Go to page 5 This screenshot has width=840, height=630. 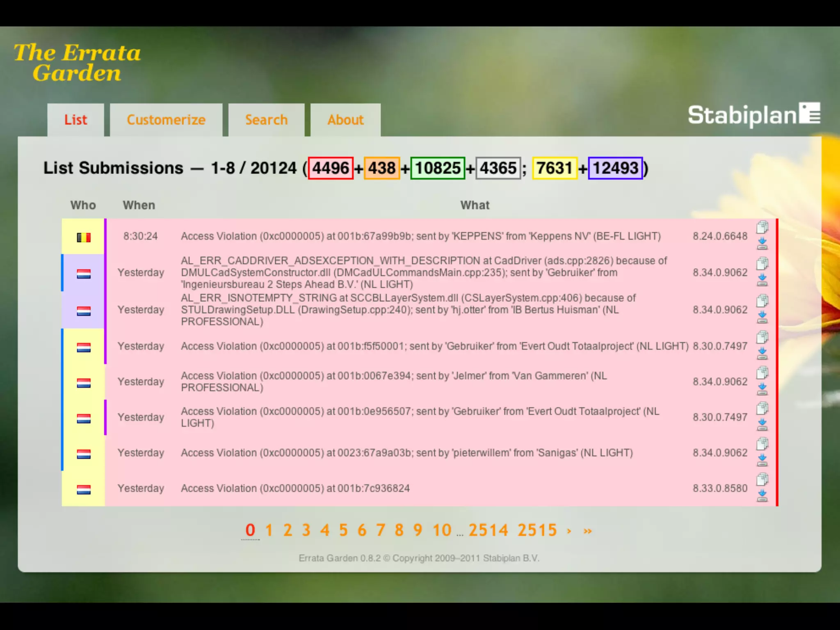pyautogui.click(x=343, y=530)
